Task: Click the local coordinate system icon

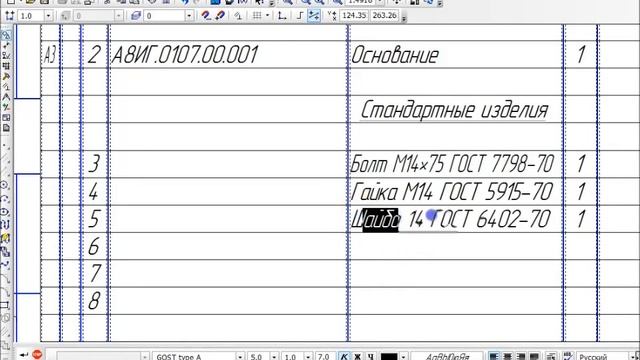Action: pos(282,16)
